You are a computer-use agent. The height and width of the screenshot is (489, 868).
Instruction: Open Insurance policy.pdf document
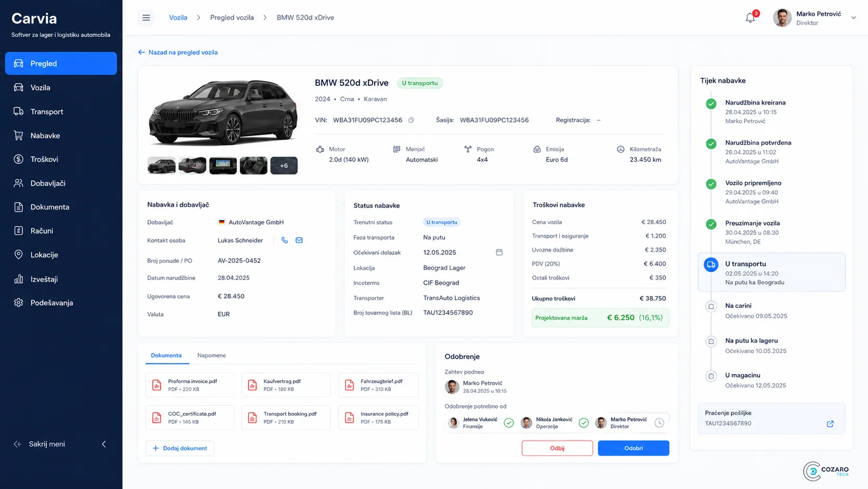pos(378,418)
